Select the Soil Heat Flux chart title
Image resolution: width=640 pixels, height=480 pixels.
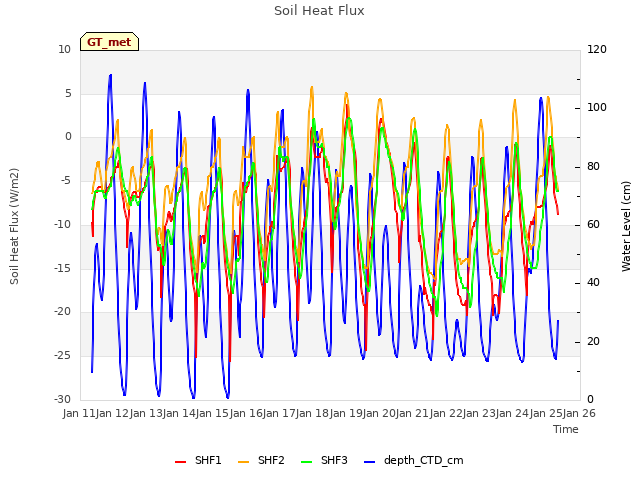click(x=319, y=11)
